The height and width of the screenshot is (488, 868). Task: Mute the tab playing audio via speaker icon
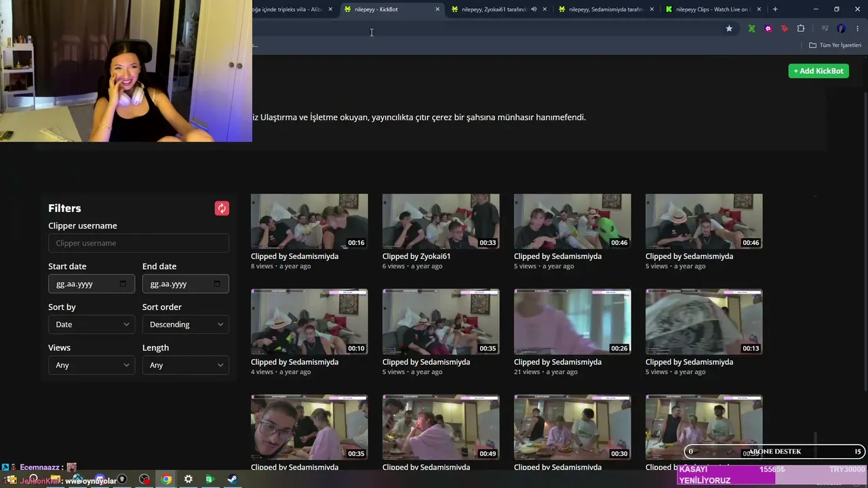pyautogui.click(x=534, y=9)
